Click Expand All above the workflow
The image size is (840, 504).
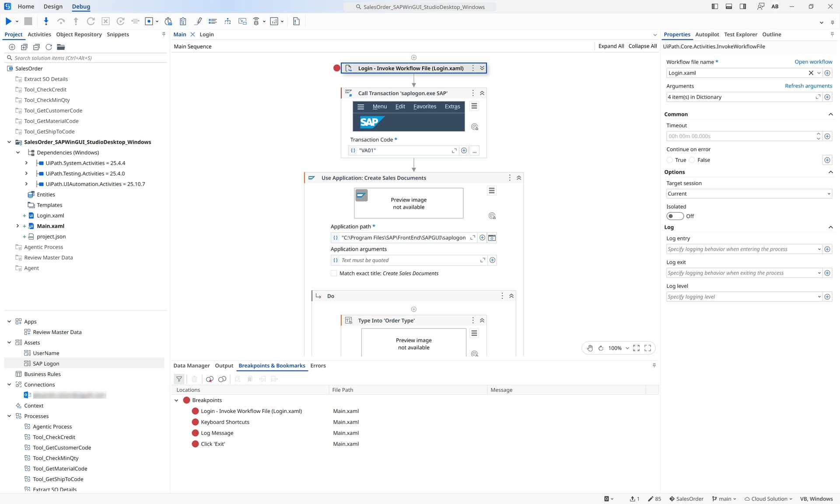(611, 46)
